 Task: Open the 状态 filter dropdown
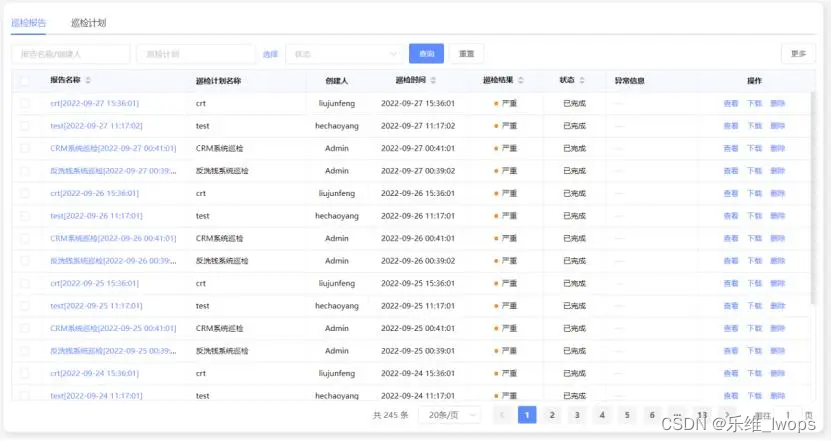coord(344,54)
